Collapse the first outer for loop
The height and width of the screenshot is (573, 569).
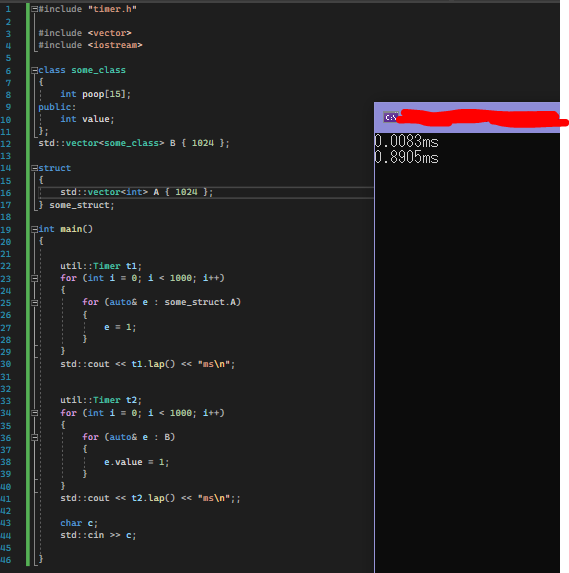(x=35, y=278)
